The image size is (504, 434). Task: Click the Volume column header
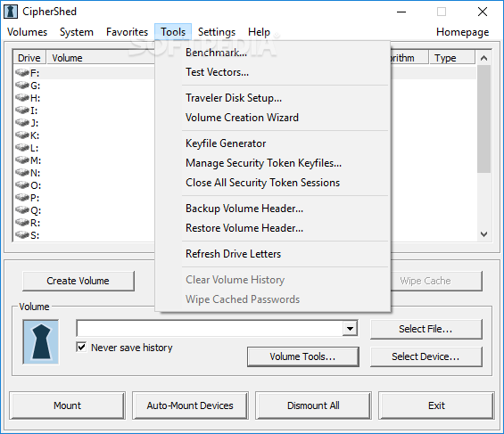101,58
